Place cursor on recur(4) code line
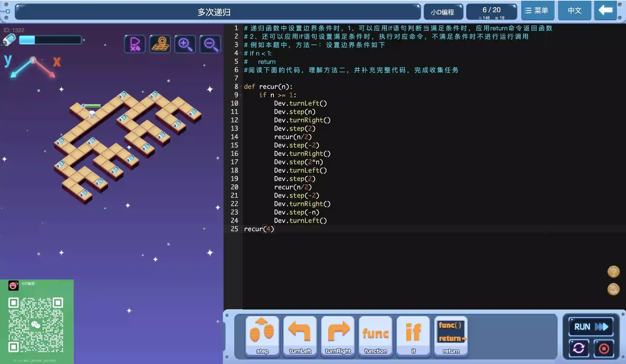This screenshot has height=364, width=626. 259,229
